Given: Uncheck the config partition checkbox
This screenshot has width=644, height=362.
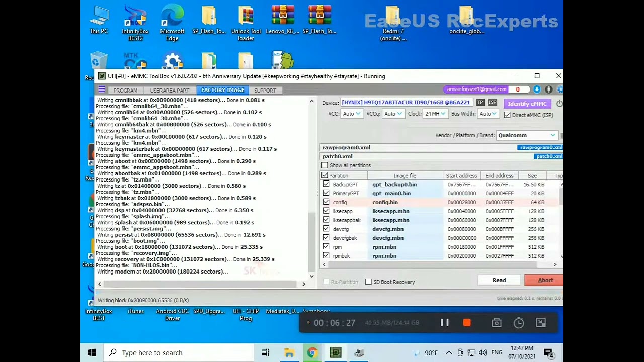Looking at the screenshot, I should (326, 202).
